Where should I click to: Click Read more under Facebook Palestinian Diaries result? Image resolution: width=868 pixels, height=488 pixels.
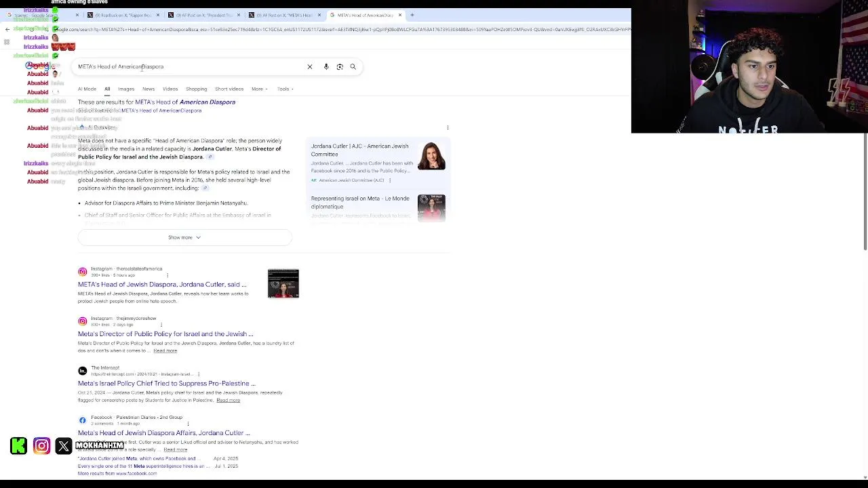[x=175, y=449]
